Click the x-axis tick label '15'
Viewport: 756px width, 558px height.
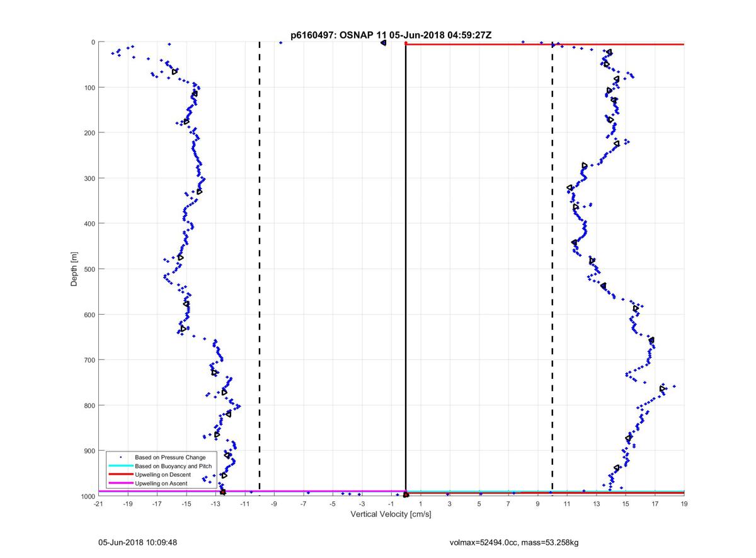point(626,504)
